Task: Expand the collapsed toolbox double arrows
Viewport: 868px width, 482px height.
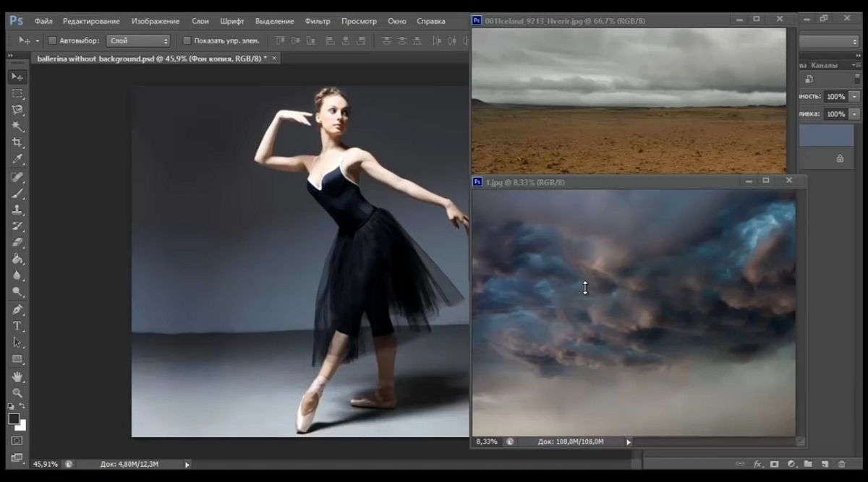Action: click(12, 56)
